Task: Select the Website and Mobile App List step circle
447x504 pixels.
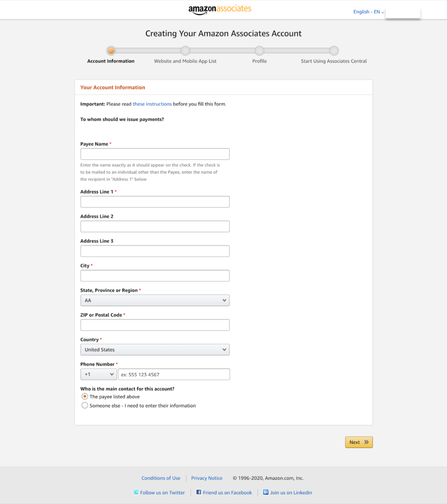Action: (185, 50)
